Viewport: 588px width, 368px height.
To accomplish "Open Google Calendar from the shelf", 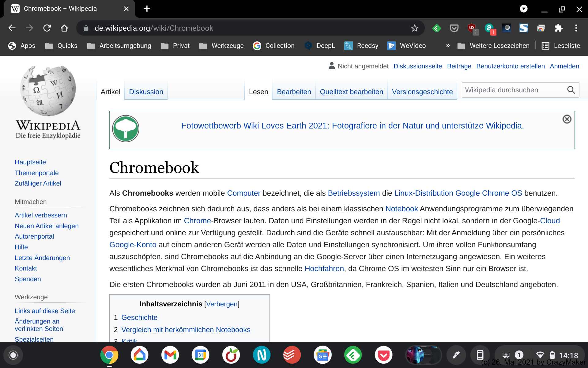I will tap(201, 355).
